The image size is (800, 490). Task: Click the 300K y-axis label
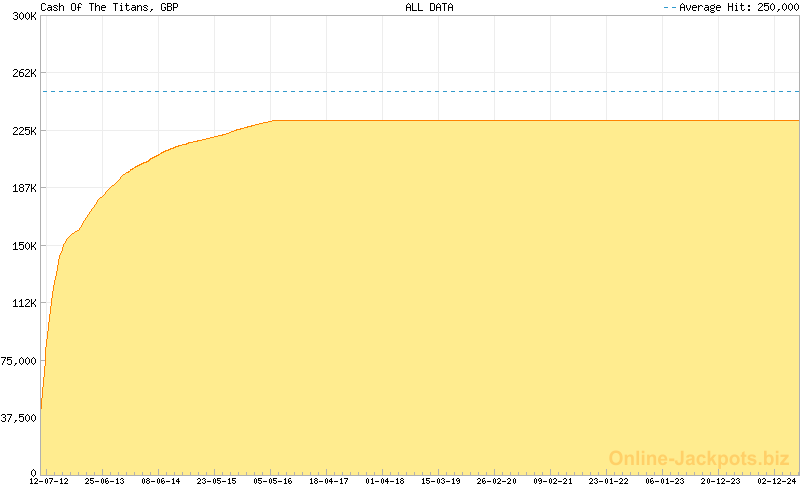(x=24, y=16)
